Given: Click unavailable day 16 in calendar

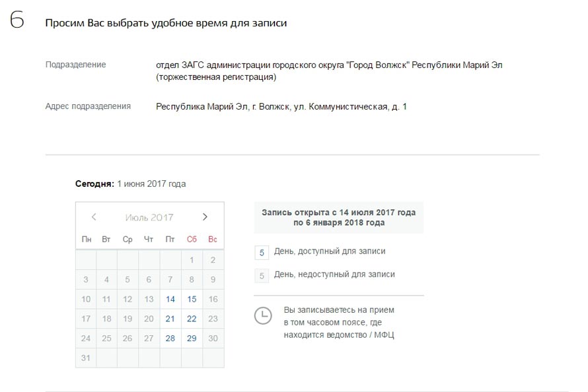Looking at the screenshot, I should [x=213, y=299].
